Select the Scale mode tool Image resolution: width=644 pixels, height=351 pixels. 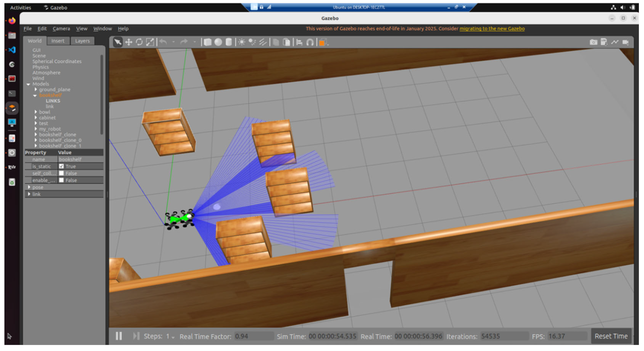(150, 42)
